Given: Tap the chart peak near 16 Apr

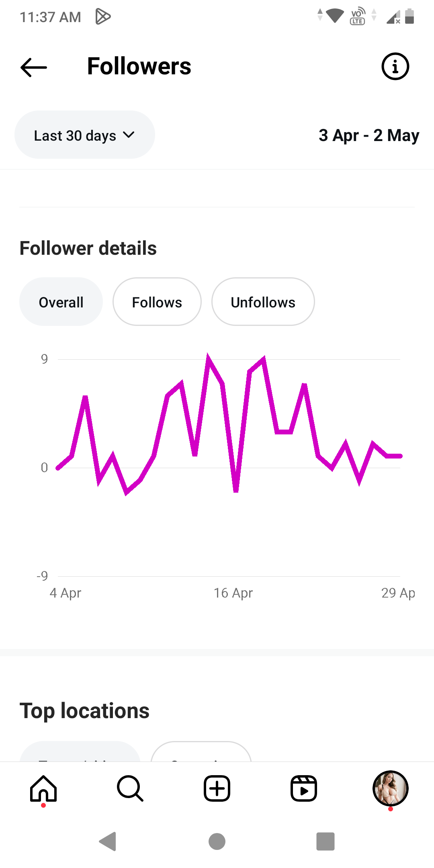Looking at the screenshot, I should [208, 358].
